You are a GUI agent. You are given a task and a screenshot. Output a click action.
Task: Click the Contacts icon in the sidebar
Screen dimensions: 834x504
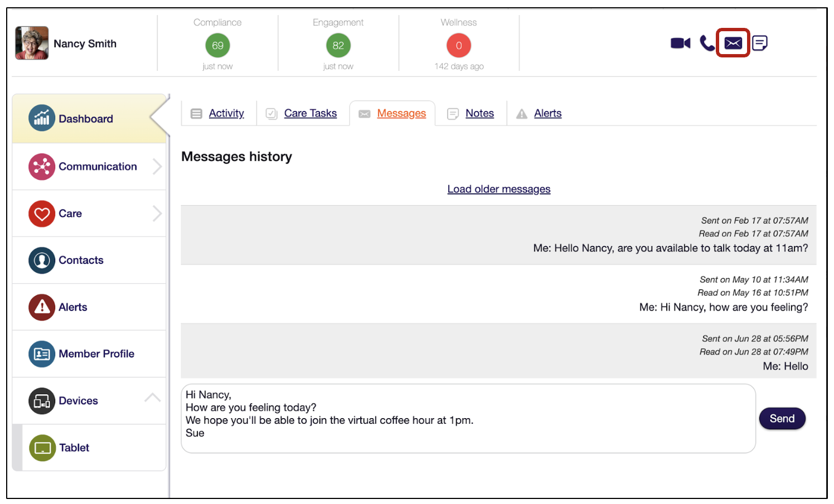[41, 260]
